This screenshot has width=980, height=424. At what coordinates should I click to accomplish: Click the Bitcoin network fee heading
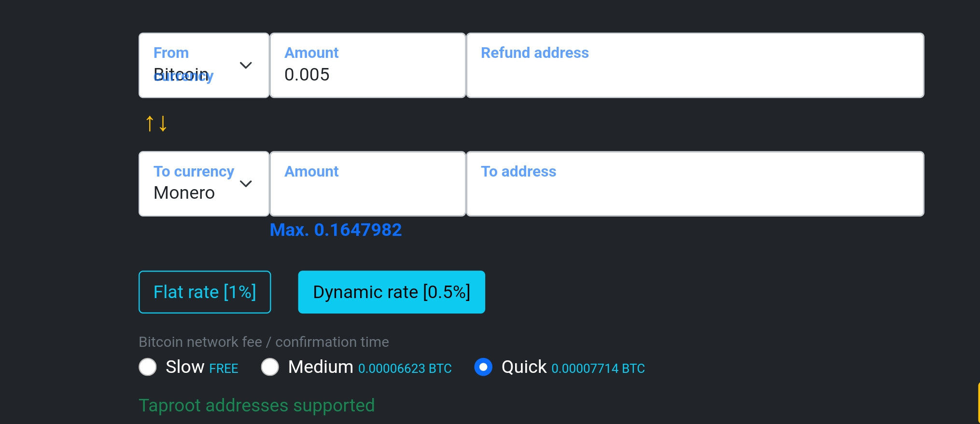pyautogui.click(x=264, y=342)
